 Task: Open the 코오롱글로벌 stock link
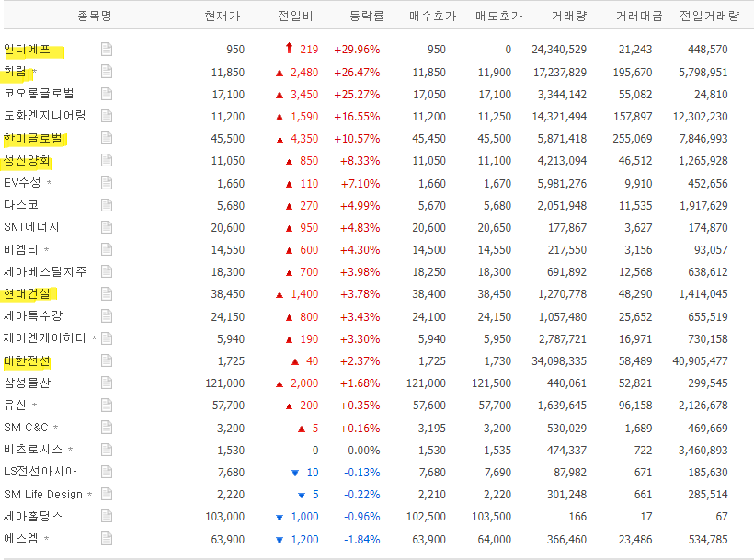point(39,93)
